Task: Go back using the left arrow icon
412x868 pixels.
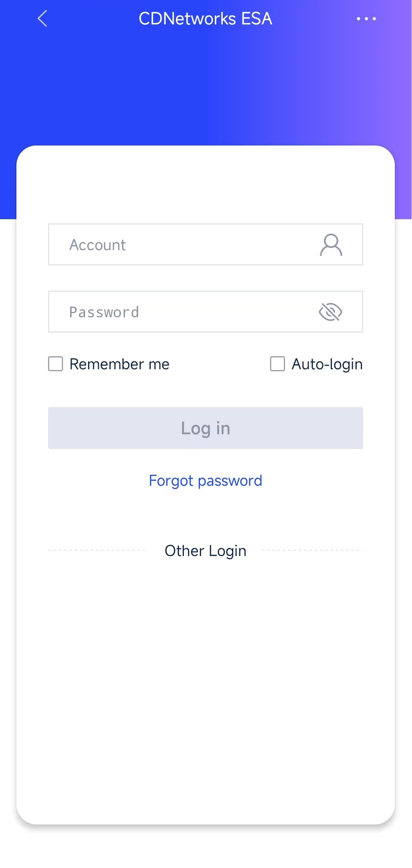Action: tap(42, 18)
